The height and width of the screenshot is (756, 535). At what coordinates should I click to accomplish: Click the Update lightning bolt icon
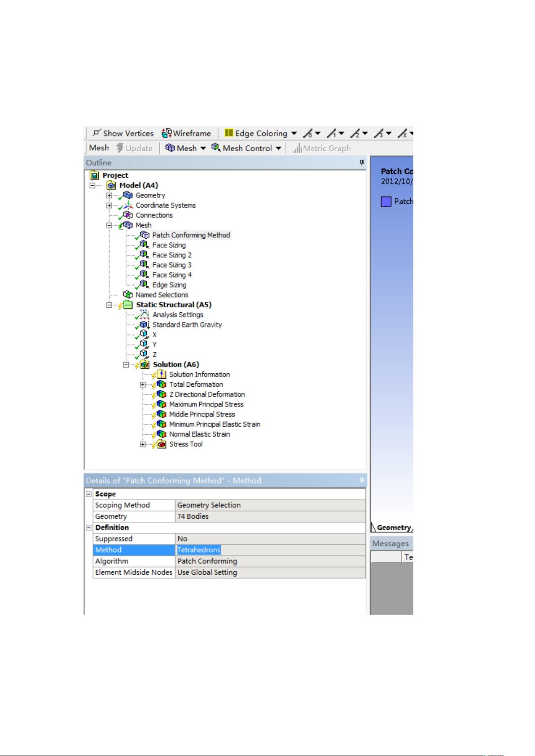click(120, 148)
